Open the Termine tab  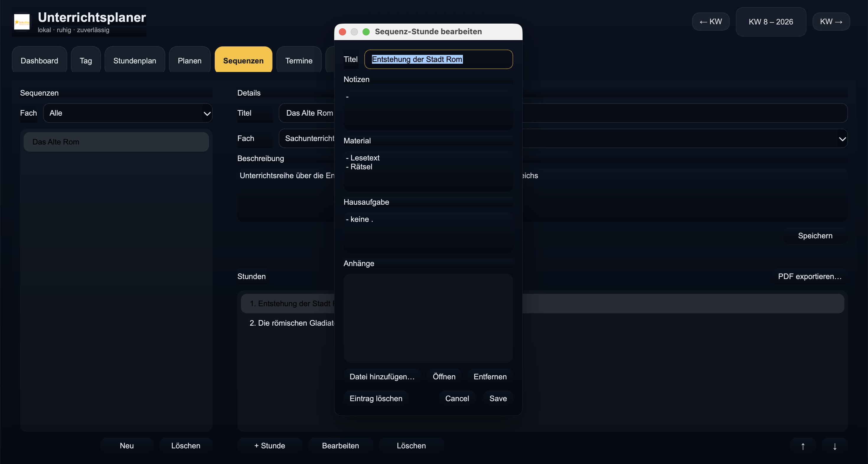click(298, 60)
